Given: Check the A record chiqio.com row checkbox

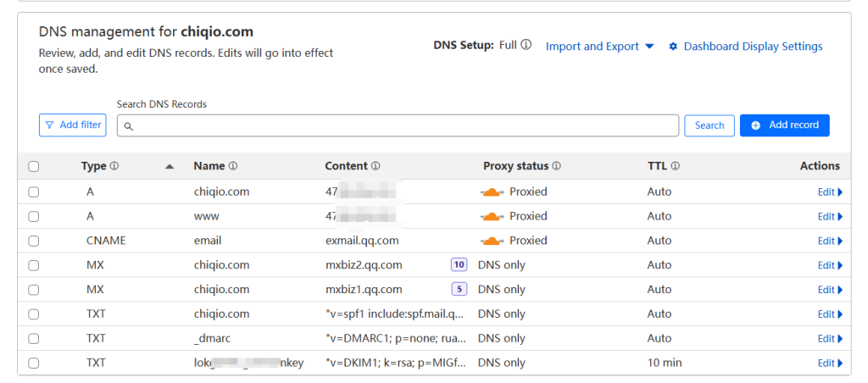Looking at the screenshot, I should [x=34, y=192].
